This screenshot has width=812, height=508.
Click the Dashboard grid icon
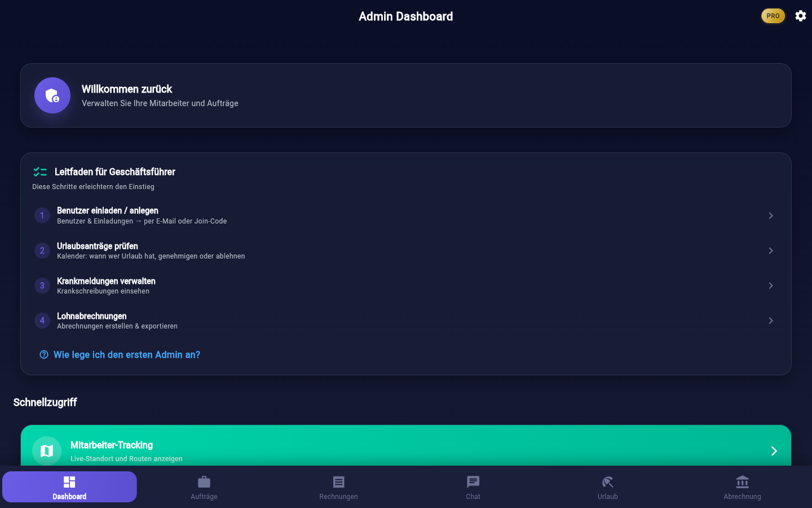point(69,482)
